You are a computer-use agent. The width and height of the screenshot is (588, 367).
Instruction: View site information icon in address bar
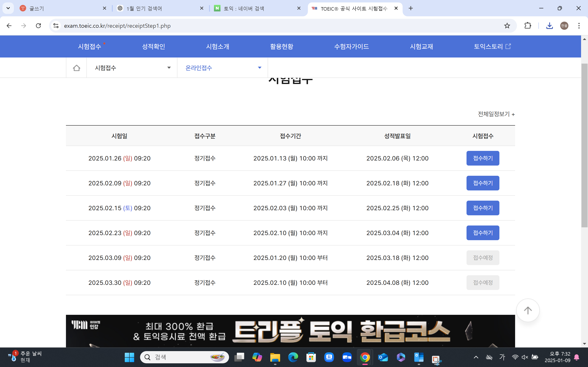(x=56, y=26)
